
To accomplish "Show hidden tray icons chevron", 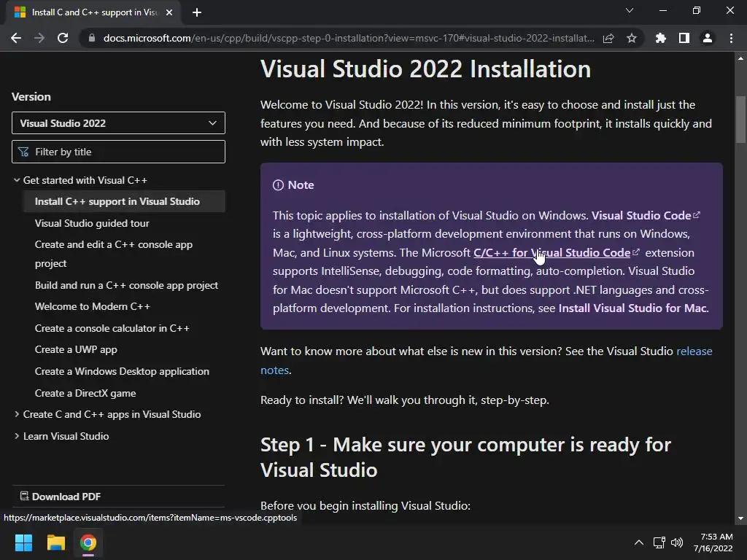I will coord(639,542).
